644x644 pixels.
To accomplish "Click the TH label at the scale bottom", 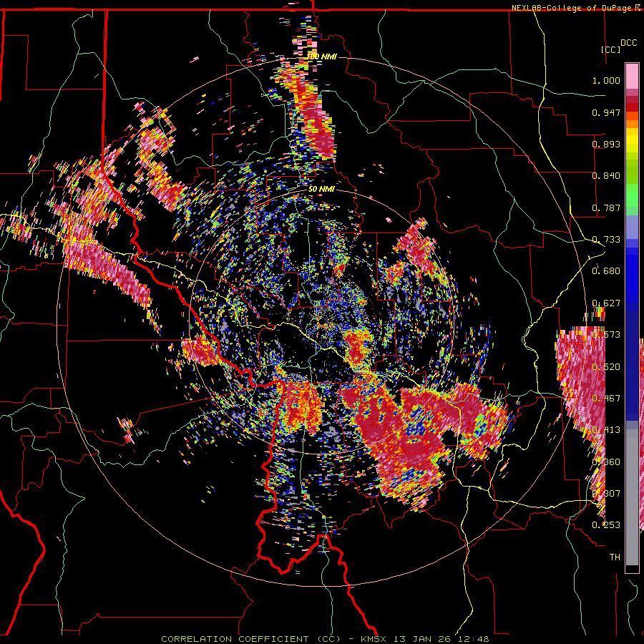I will pyautogui.click(x=615, y=557).
